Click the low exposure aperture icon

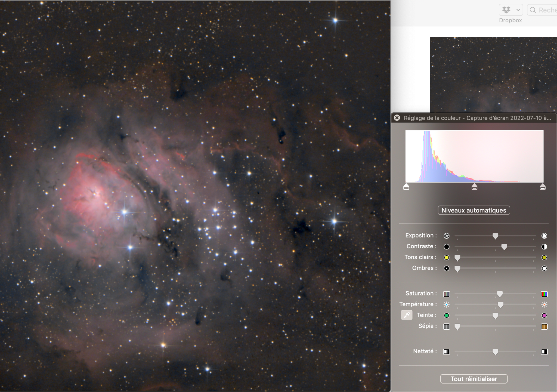[x=447, y=236]
